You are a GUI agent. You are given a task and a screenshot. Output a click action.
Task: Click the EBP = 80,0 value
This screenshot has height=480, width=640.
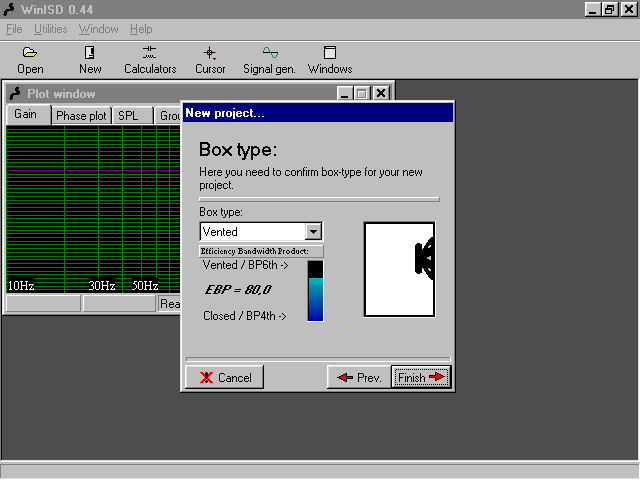point(238,289)
